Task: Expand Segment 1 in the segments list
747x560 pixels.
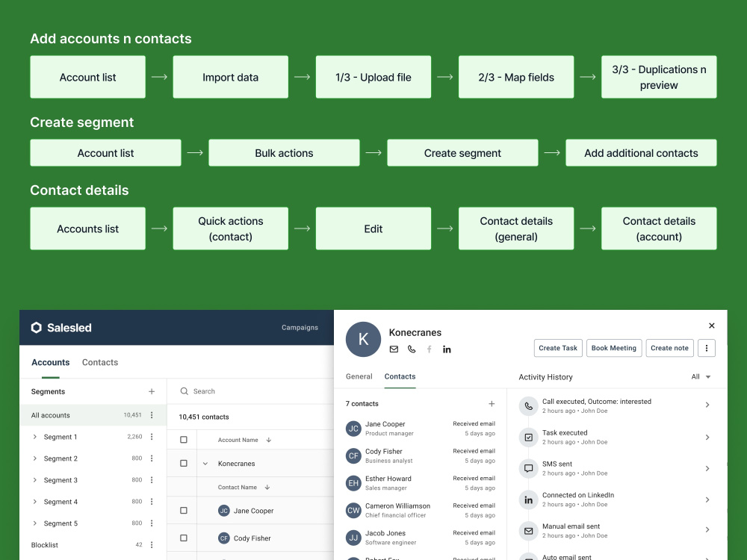Action: coord(35,437)
